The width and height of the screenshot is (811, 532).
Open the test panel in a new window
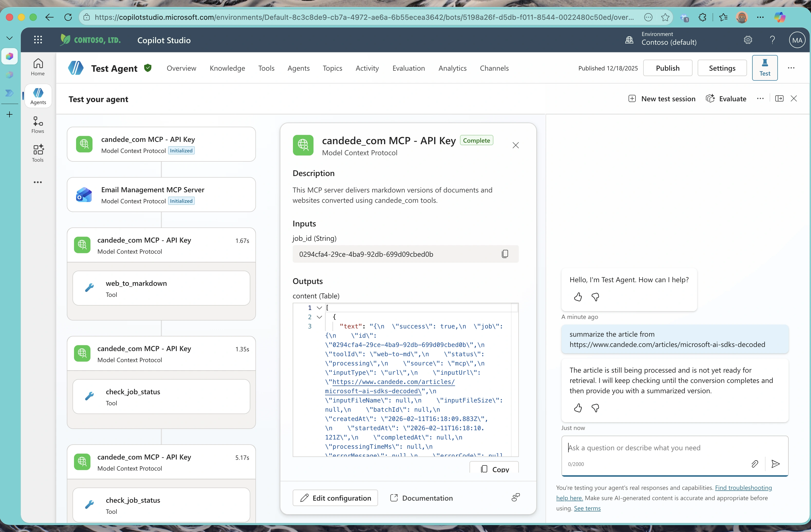(x=780, y=98)
